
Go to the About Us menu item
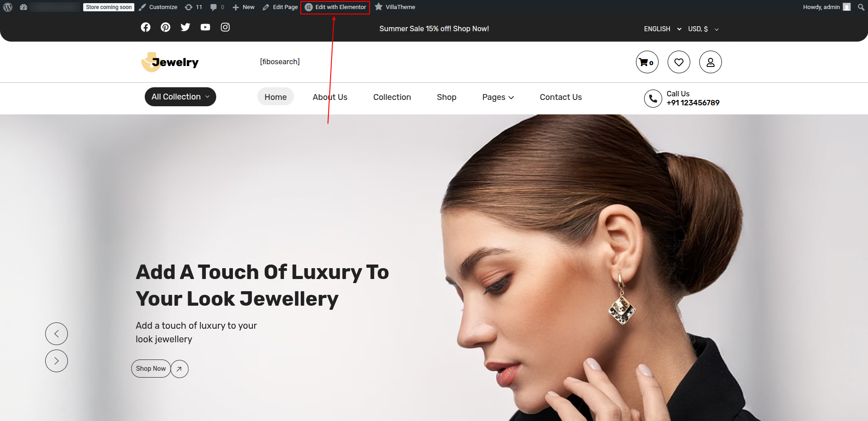click(x=330, y=97)
